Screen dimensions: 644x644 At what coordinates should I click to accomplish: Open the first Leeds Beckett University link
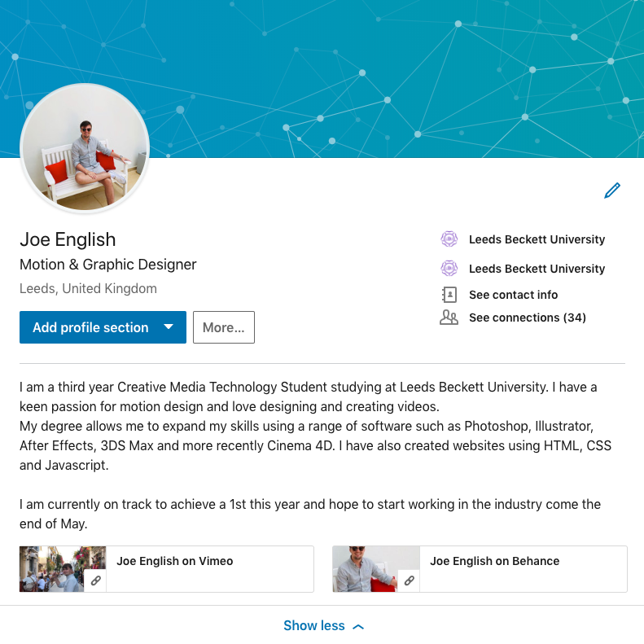537,239
